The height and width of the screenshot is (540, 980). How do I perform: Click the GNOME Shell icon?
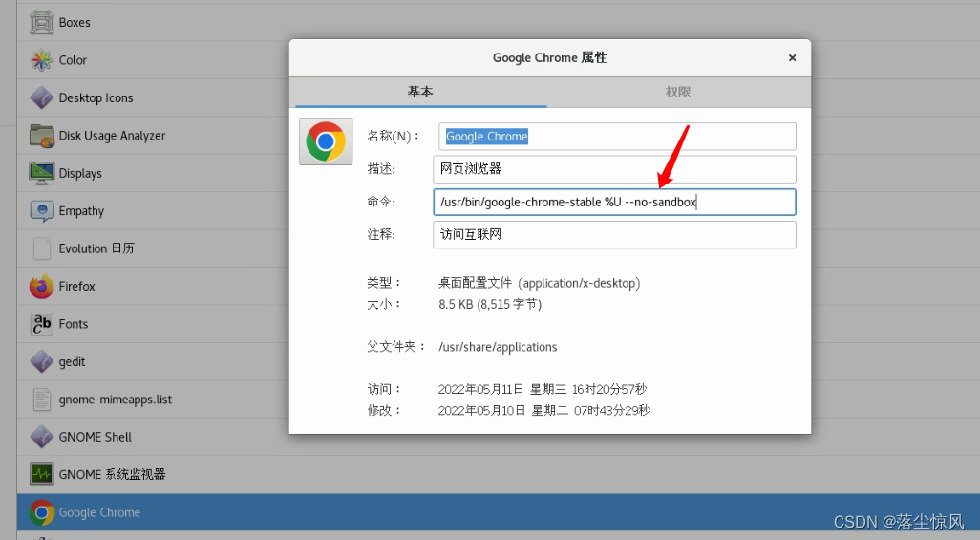coord(41,437)
